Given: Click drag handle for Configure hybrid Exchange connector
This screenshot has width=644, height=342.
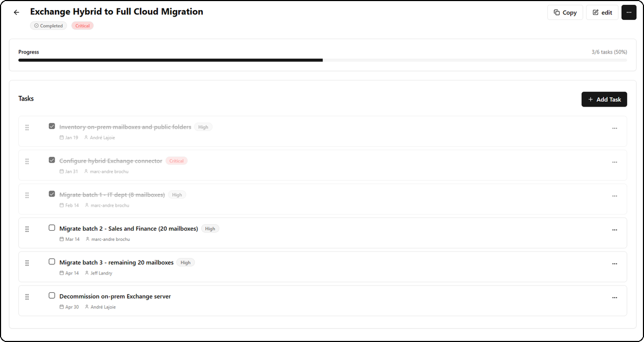Looking at the screenshot, I should coord(27,161).
